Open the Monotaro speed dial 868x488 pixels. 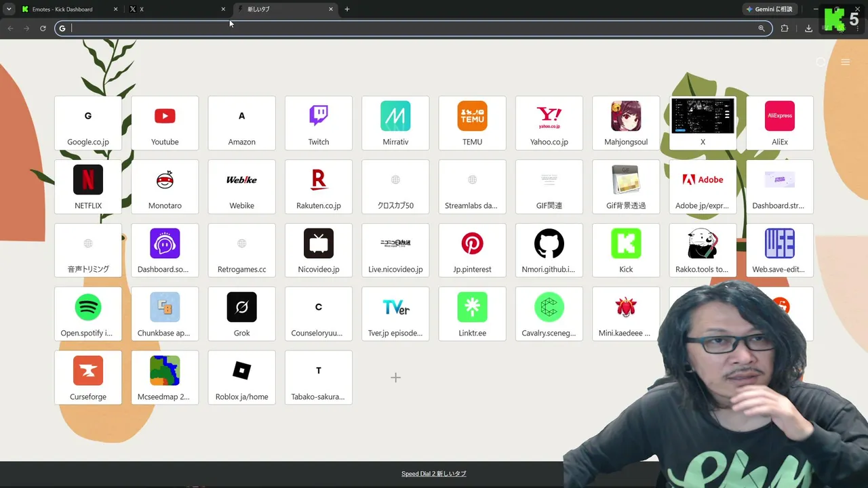pyautogui.click(x=165, y=186)
